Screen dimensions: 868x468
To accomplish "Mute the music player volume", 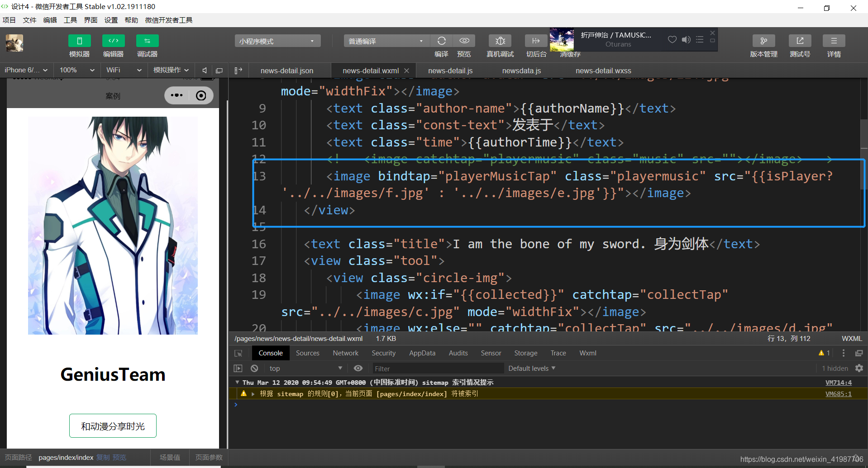I will [x=686, y=39].
